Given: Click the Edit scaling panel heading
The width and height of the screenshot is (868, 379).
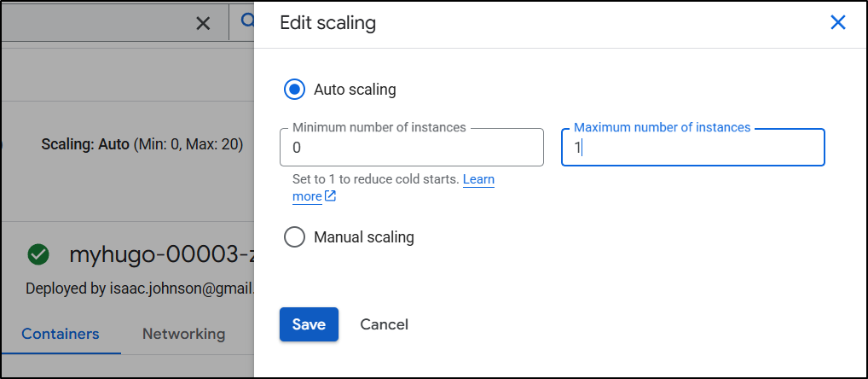Looking at the screenshot, I should click(328, 23).
